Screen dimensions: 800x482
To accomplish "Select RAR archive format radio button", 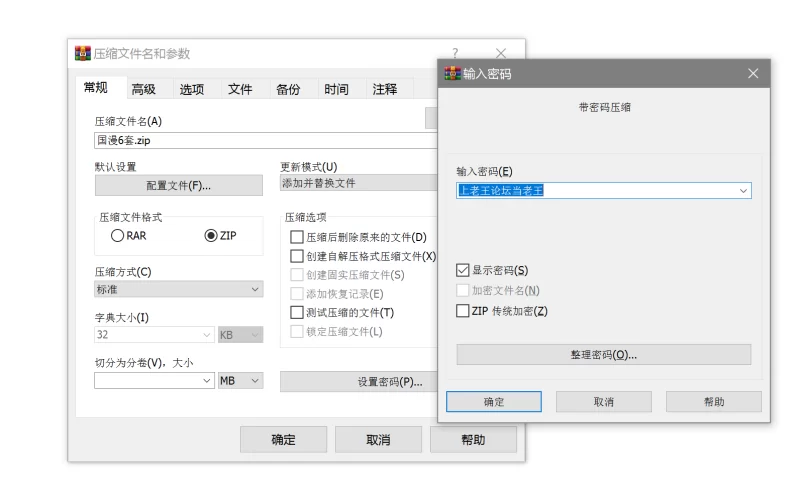I will [x=118, y=236].
